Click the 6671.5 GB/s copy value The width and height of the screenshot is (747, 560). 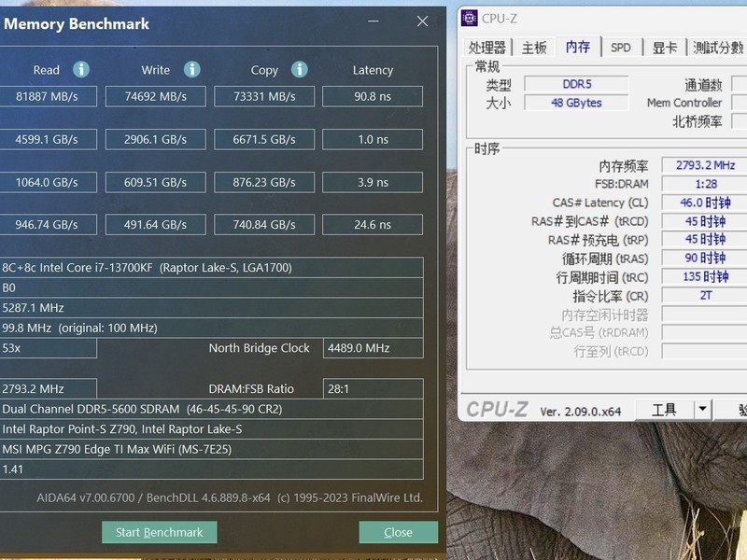264,139
